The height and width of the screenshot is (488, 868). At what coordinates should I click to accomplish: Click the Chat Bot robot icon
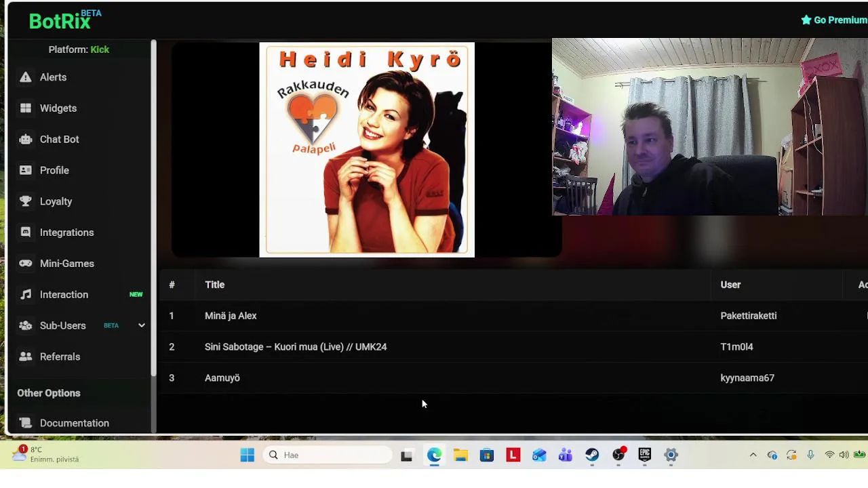click(x=26, y=140)
